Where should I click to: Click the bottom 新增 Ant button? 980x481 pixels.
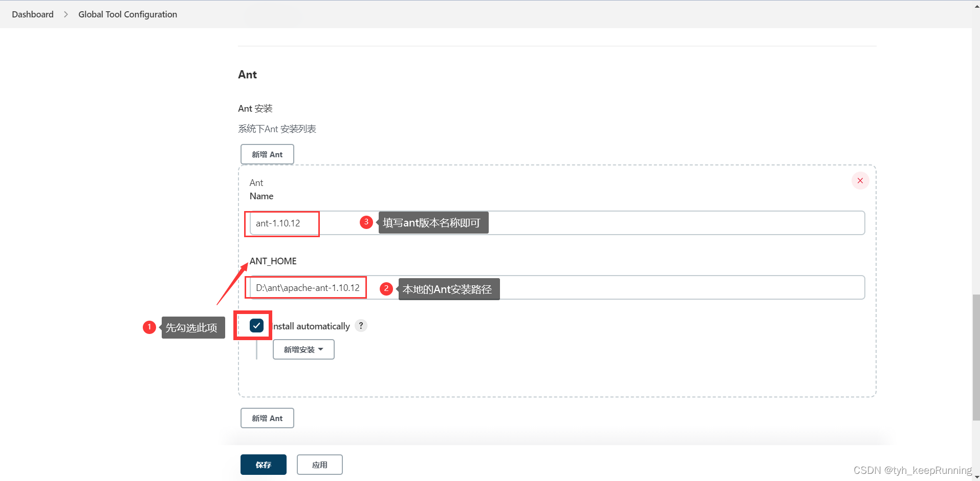pos(267,418)
